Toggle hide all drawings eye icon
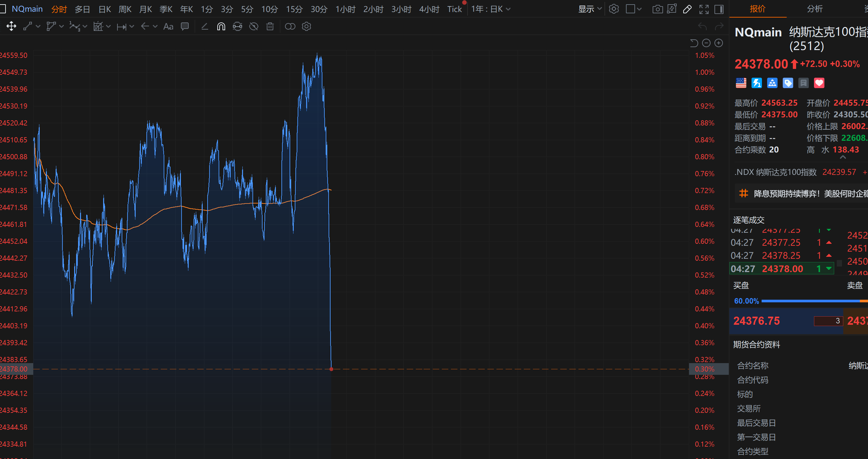 pyautogui.click(x=253, y=26)
